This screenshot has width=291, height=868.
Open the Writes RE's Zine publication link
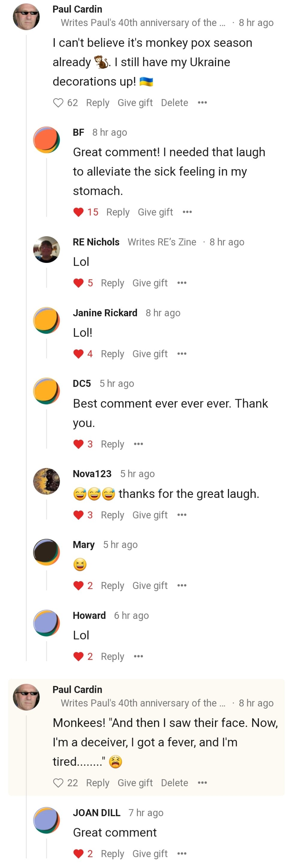tap(162, 242)
